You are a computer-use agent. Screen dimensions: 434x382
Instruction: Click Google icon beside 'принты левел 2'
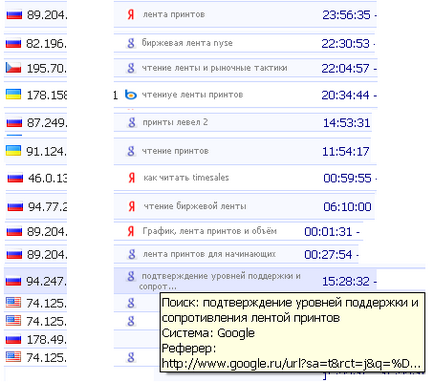point(132,122)
